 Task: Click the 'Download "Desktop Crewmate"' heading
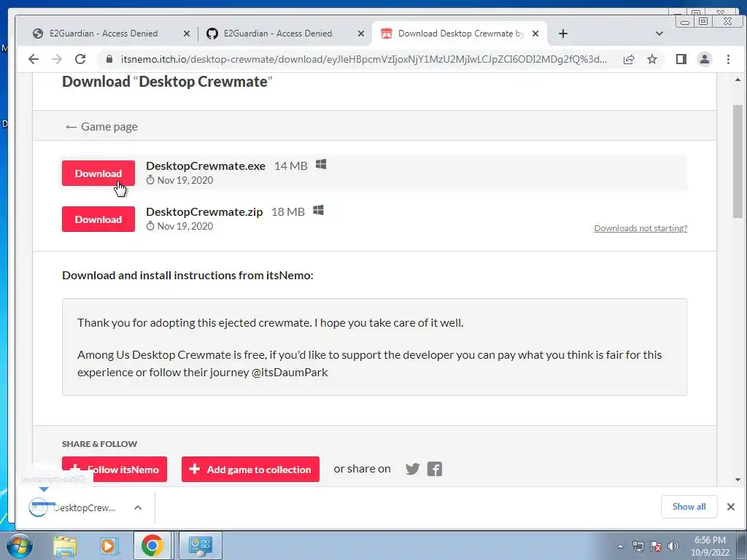coord(167,82)
